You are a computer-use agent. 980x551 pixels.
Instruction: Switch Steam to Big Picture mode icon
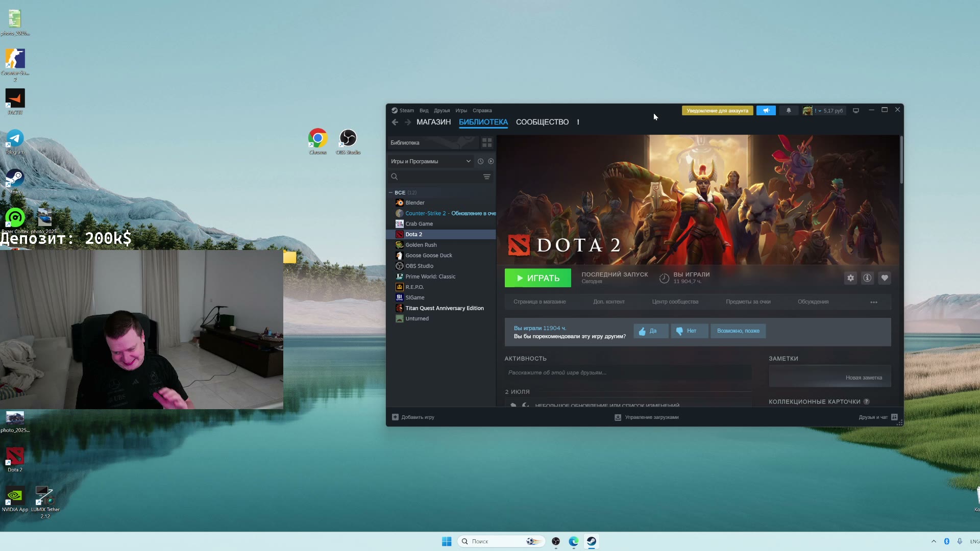tap(856, 111)
